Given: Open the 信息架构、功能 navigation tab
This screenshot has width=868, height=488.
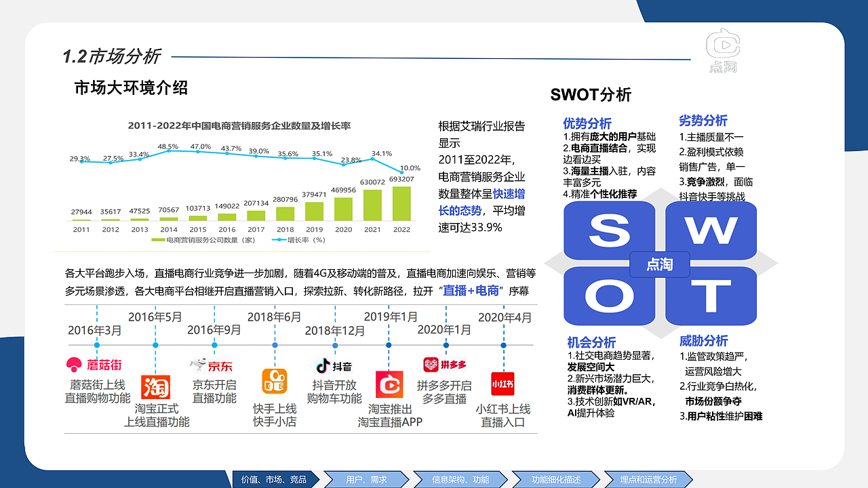Looking at the screenshot, I should [x=460, y=479].
